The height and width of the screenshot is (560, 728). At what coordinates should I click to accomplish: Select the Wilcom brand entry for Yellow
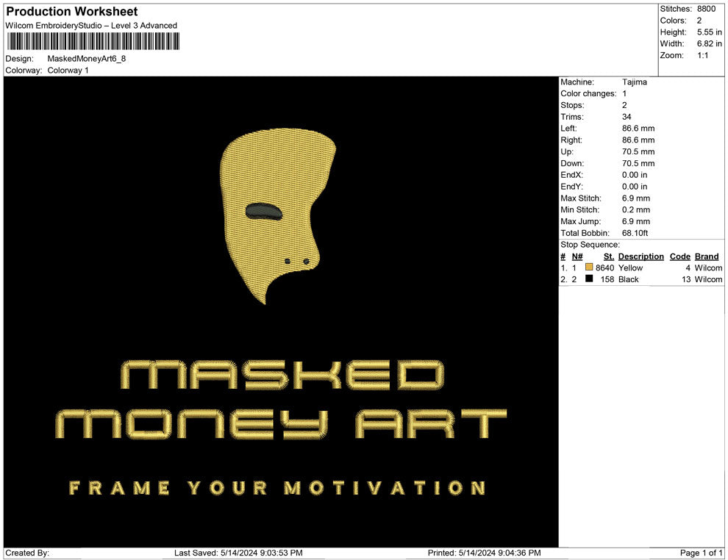click(x=708, y=268)
